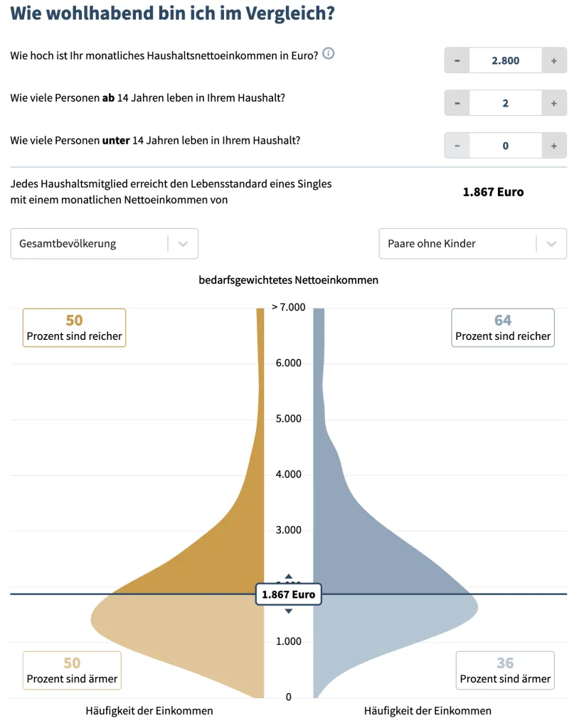This screenshot has width=579, height=728.
Task: Decrease monthly income with minus button
Action: pyautogui.click(x=457, y=60)
